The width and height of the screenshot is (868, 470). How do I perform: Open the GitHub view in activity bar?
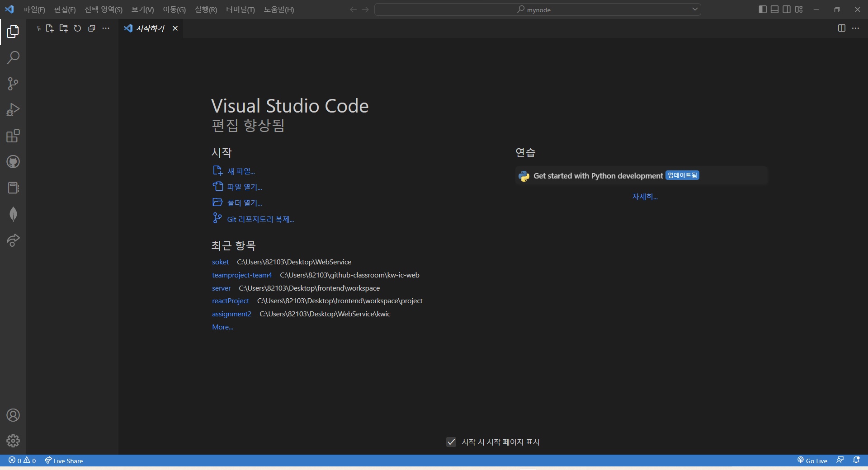click(x=13, y=162)
